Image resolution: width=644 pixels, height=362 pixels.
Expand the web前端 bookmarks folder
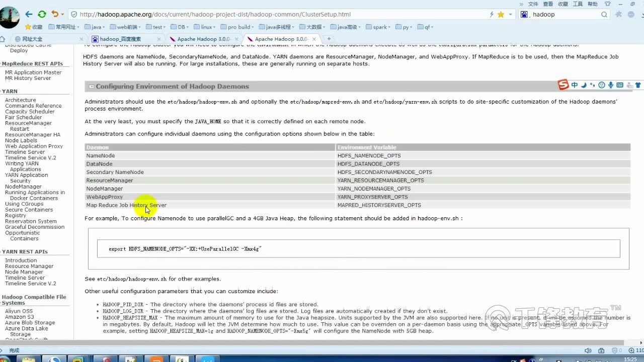tap(125, 27)
